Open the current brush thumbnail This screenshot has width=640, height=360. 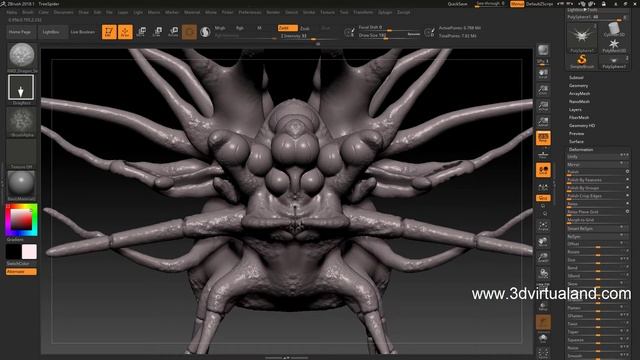pyautogui.click(x=21, y=55)
